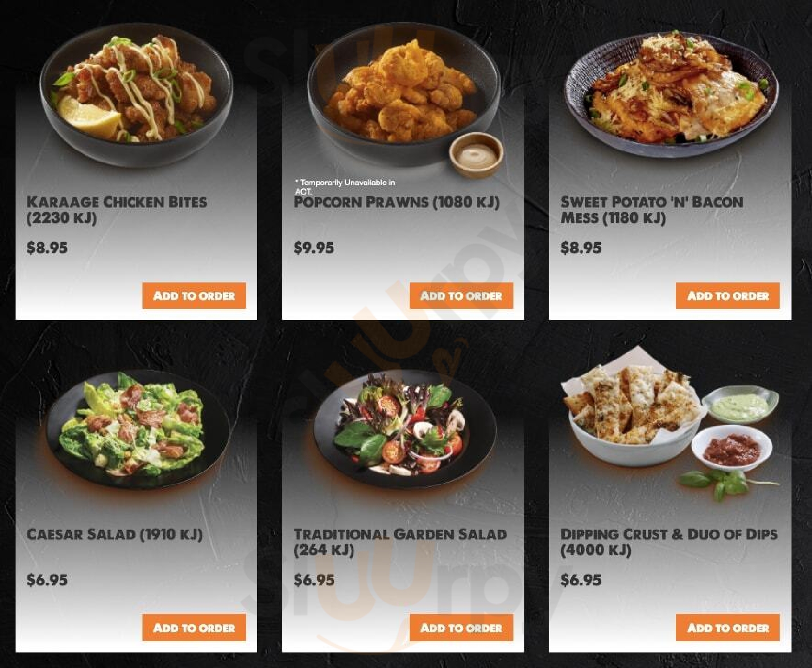Select the Dipping Crust & Duo of Dips title
The width and height of the screenshot is (812, 668).
point(669,542)
